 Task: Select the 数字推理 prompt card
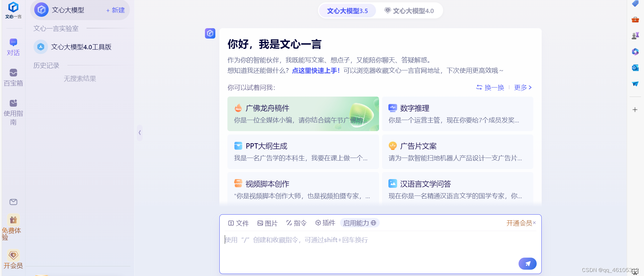coord(458,114)
